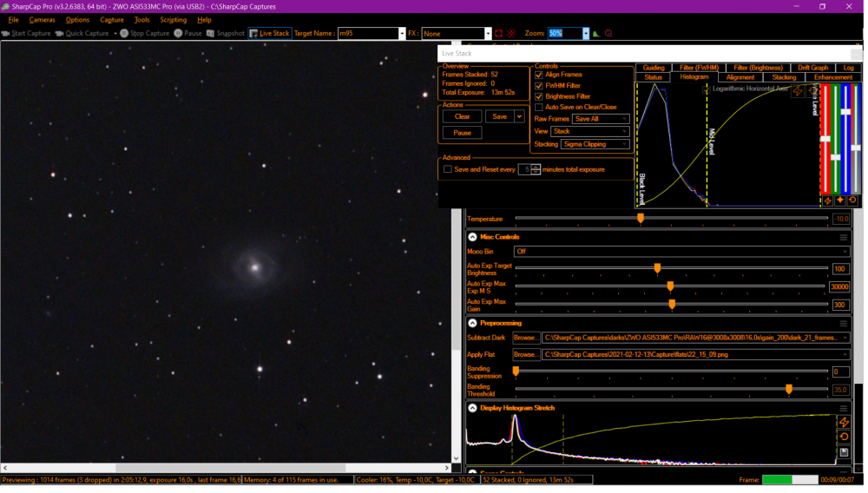The width and height of the screenshot is (868, 493).
Task: Toggle the Live Stack toolbar button
Action: pos(270,33)
